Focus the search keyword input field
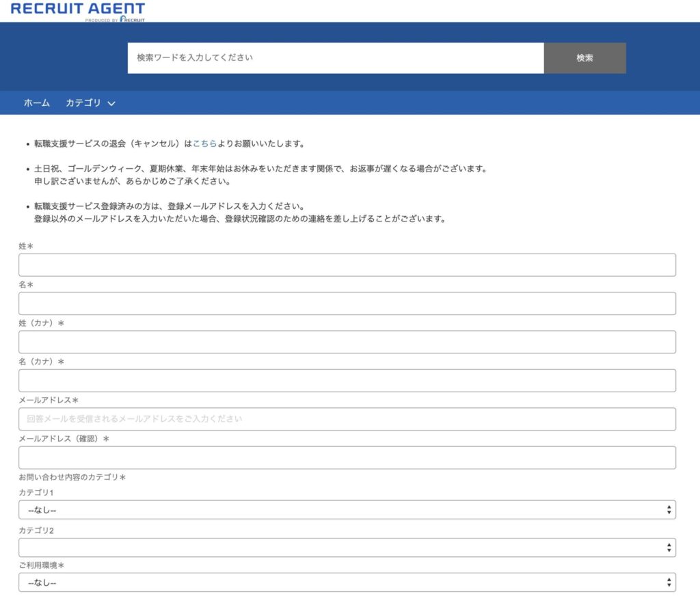Image resolution: width=700 pixels, height=598 pixels. click(x=336, y=58)
